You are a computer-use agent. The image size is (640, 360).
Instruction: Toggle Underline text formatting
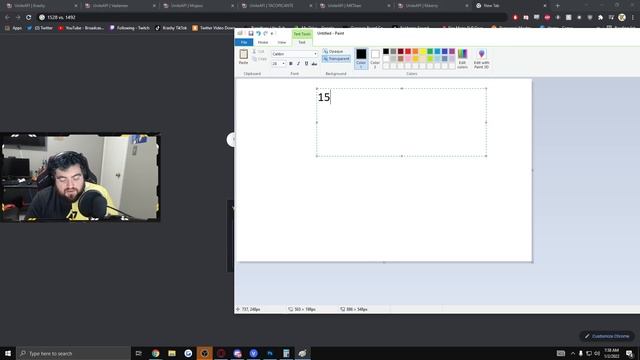[x=306, y=64]
